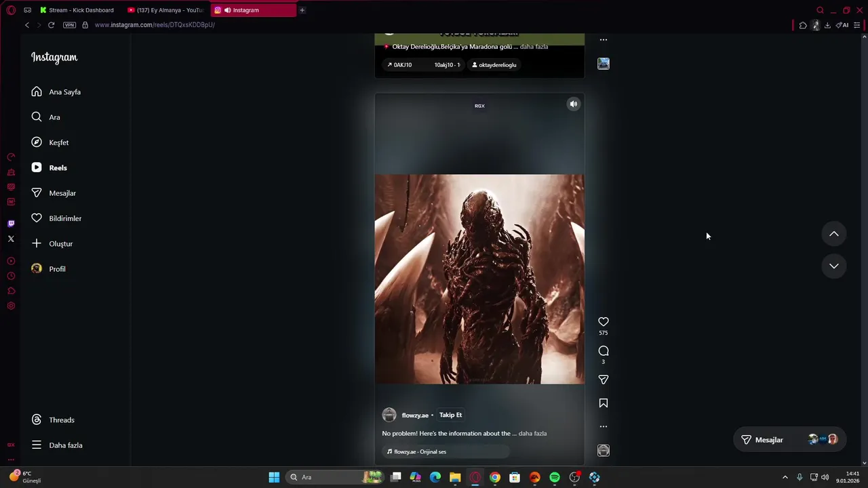Save the flowzy.ae reel with bookmark icon

click(604, 403)
